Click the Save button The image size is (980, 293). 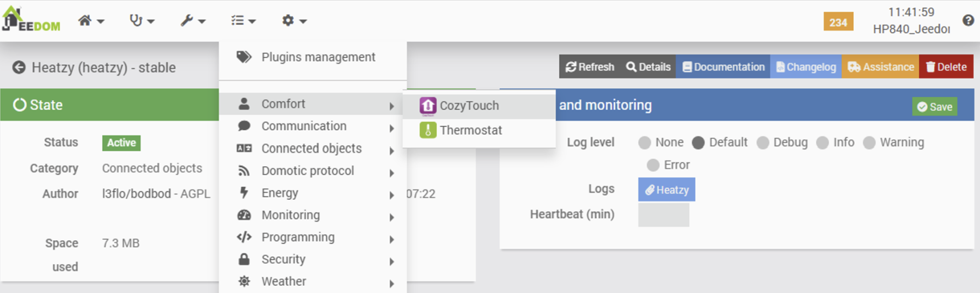coord(935,107)
